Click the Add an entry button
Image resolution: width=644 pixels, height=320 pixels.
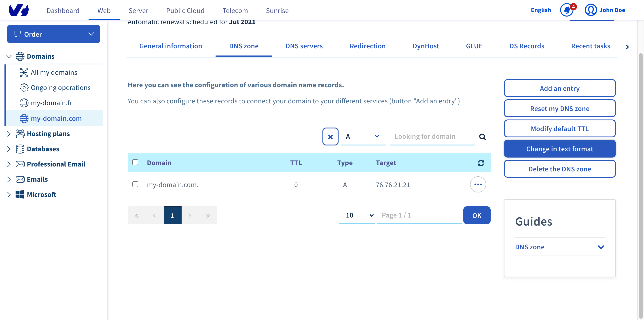[560, 88]
